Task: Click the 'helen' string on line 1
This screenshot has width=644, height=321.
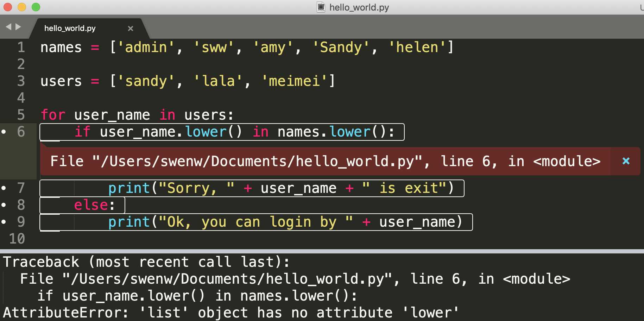Action: point(417,47)
